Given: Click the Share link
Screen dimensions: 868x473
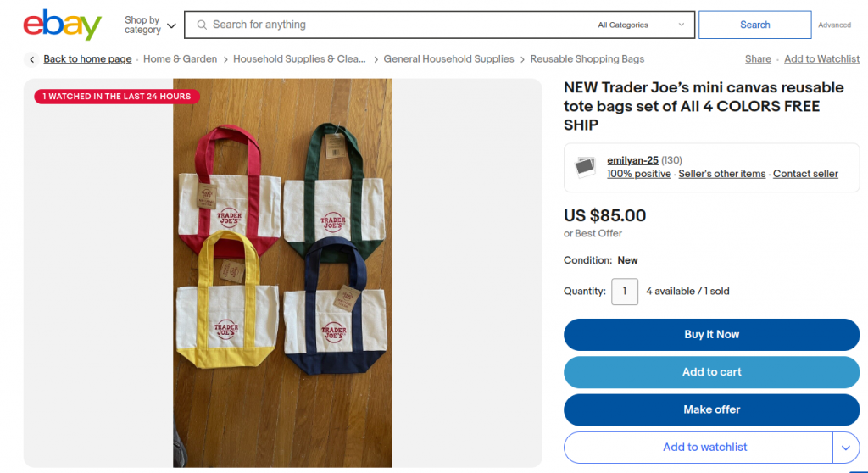Looking at the screenshot, I should click(x=758, y=59).
